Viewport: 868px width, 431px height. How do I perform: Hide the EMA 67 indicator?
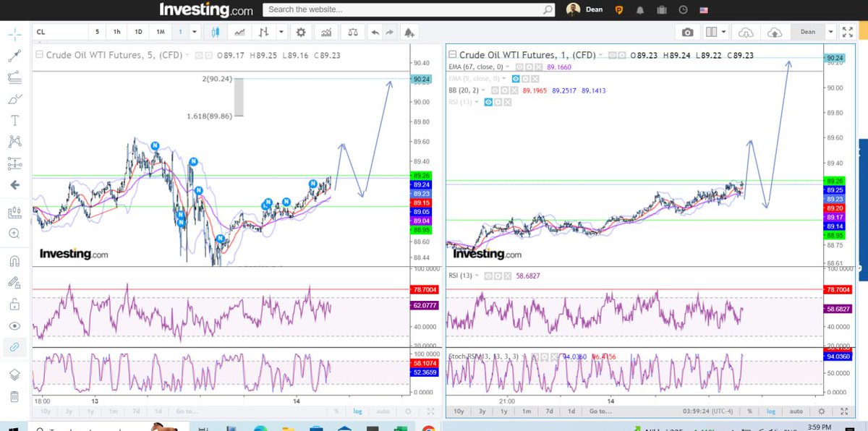[x=520, y=67]
